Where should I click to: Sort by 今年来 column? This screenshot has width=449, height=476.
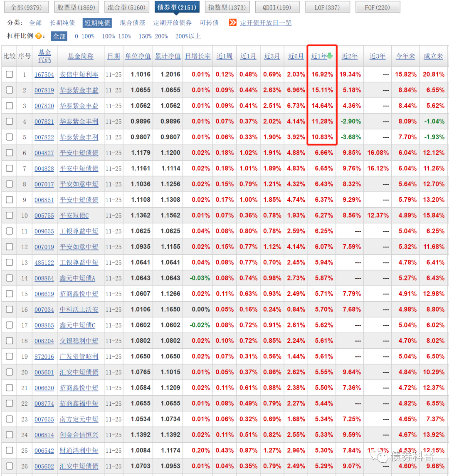tap(405, 56)
